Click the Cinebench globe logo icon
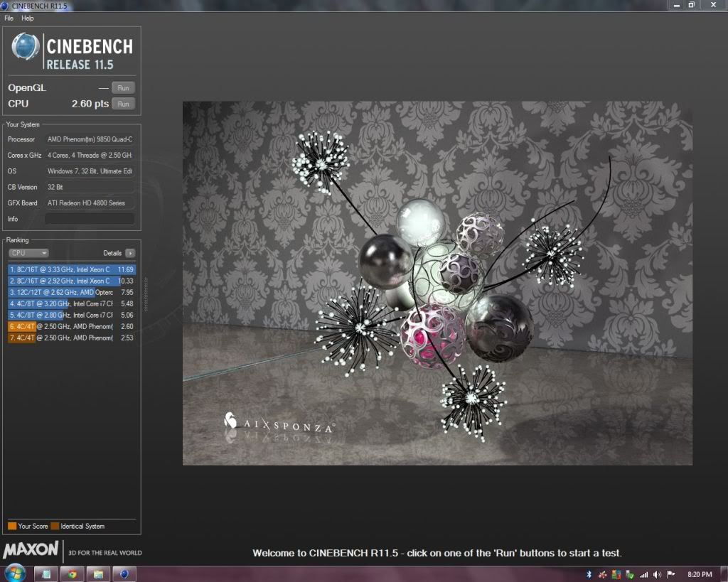This screenshot has height=582, width=728. (25, 46)
